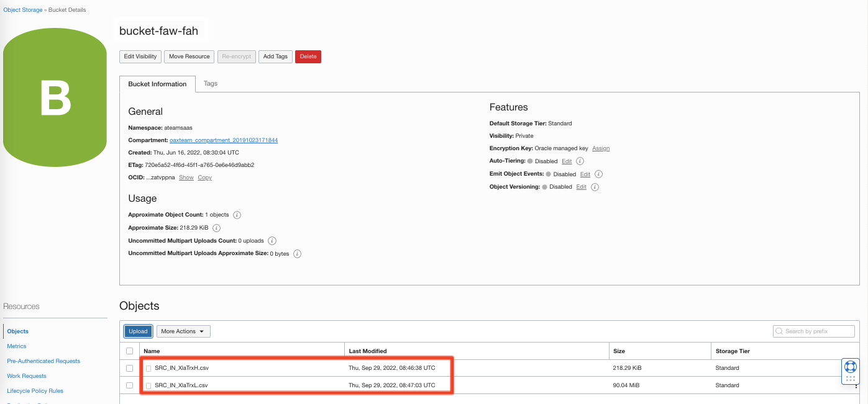Click the info icon beside Approximate Object Count
This screenshot has height=404, width=868.
coord(237,215)
